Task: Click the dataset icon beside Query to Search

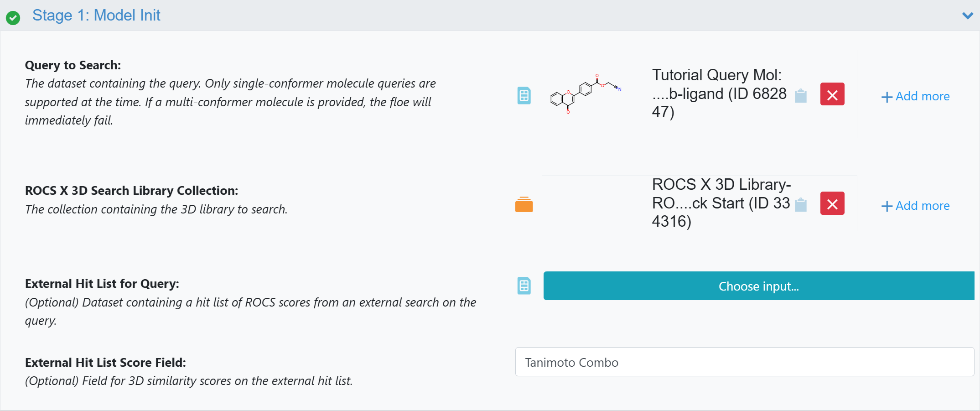Action: tap(524, 95)
